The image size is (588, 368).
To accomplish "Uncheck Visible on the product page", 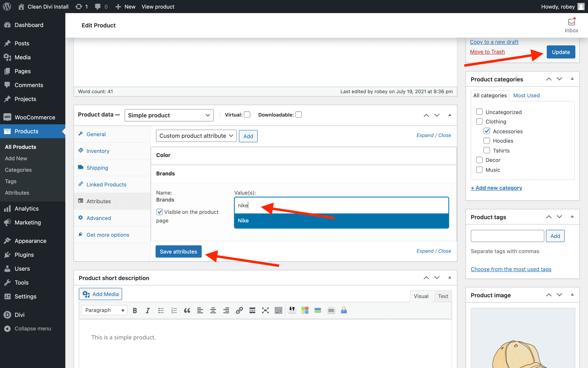I will pos(160,212).
